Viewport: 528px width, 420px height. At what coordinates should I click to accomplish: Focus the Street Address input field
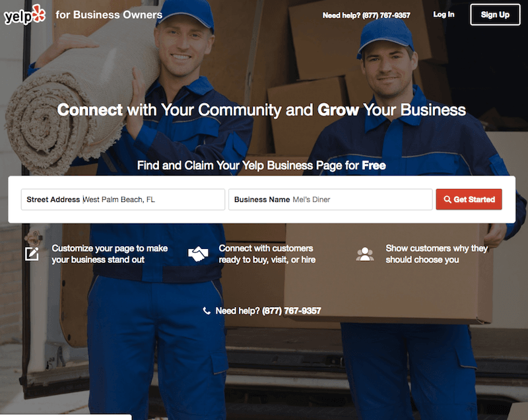click(123, 199)
